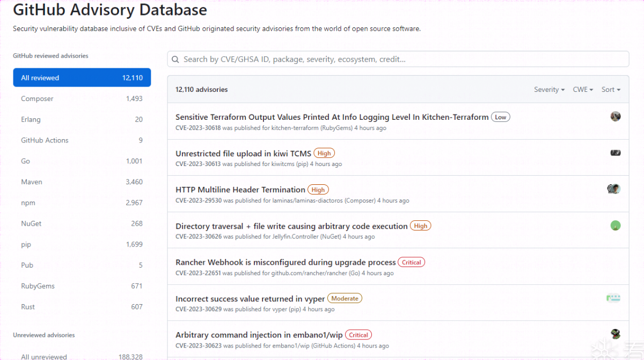Open Directory traversal file write advisory

tap(291, 226)
